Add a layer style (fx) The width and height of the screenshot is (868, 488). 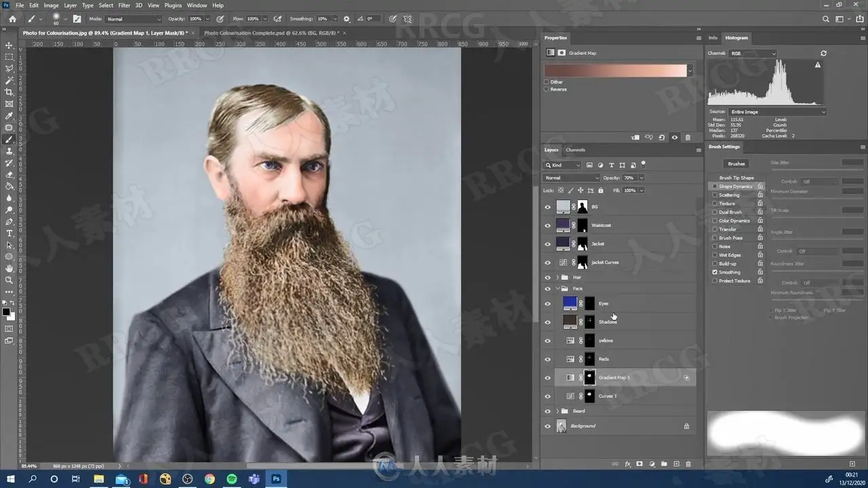627,464
